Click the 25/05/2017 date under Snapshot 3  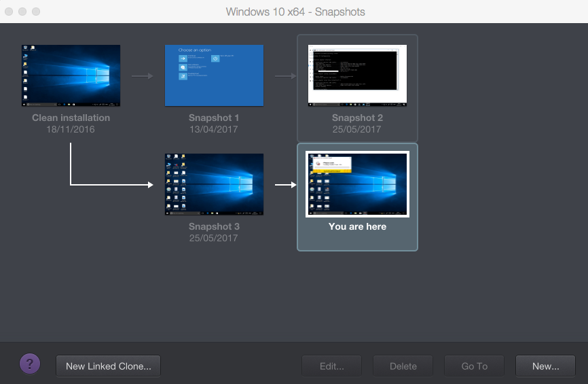213,238
